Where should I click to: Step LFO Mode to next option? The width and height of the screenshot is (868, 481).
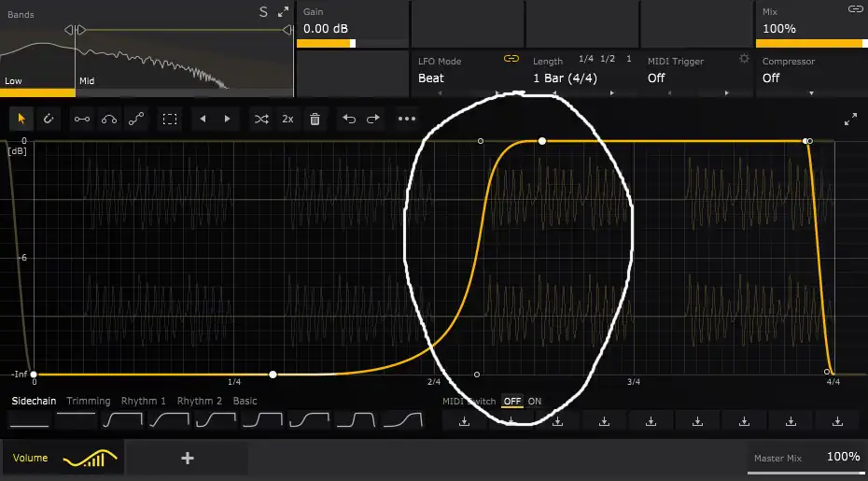pos(497,93)
